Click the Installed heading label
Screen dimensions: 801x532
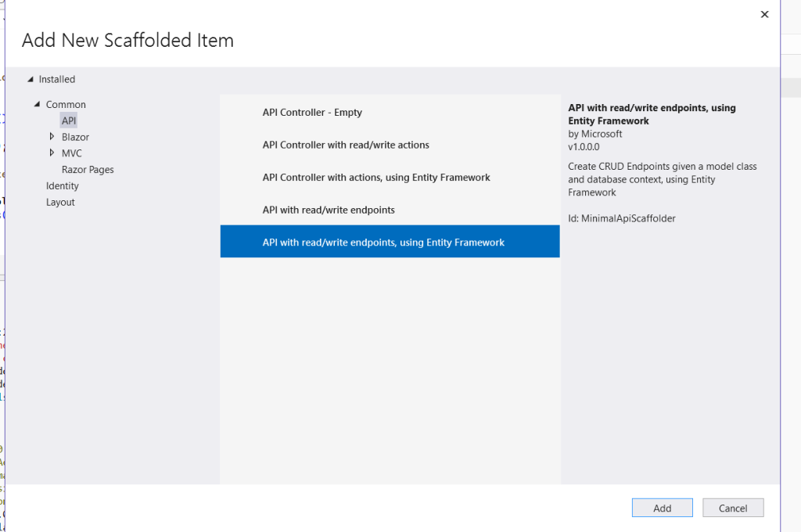click(x=57, y=79)
